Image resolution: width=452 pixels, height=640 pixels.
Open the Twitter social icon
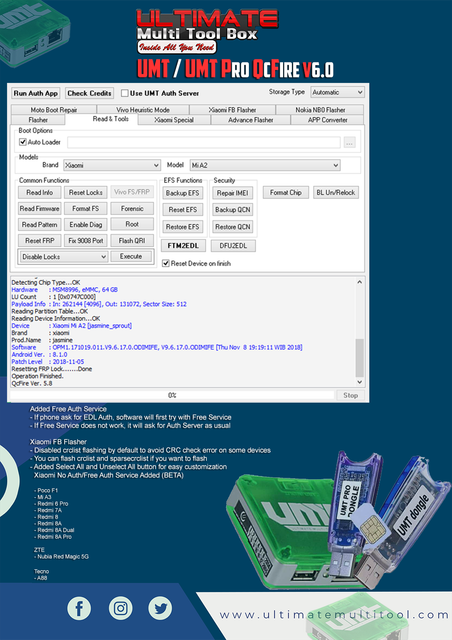(160, 609)
